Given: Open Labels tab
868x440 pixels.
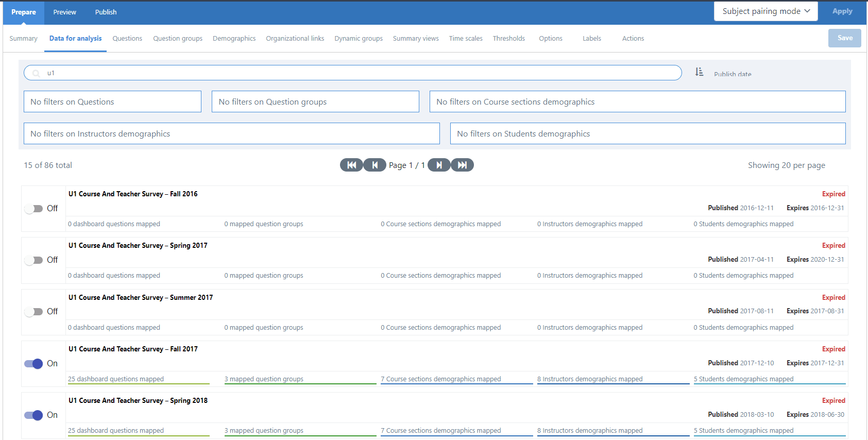Looking at the screenshot, I should (592, 39).
